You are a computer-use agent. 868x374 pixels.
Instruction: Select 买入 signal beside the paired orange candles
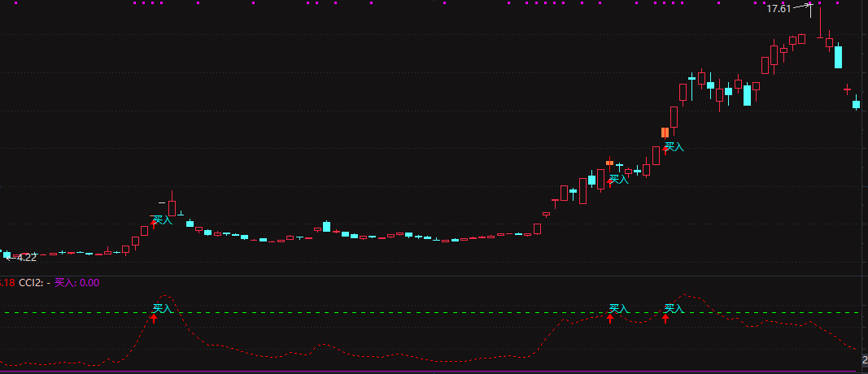[x=674, y=146]
